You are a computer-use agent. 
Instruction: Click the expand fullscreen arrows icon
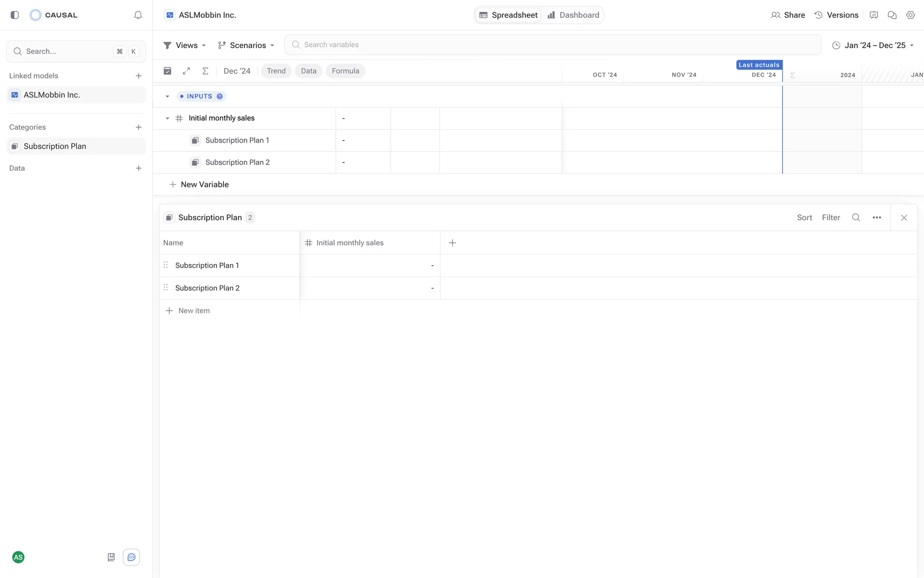click(x=186, y=71)
